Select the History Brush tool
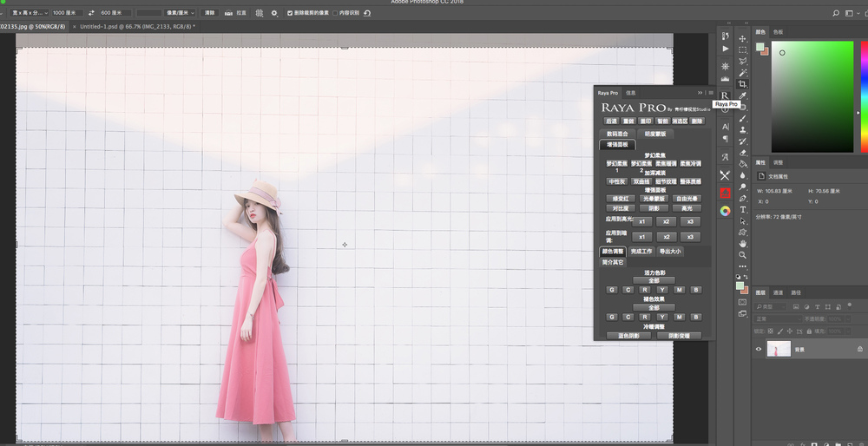Image resolution: width=868 pixels, height=446 pixels. pos(743,141)
